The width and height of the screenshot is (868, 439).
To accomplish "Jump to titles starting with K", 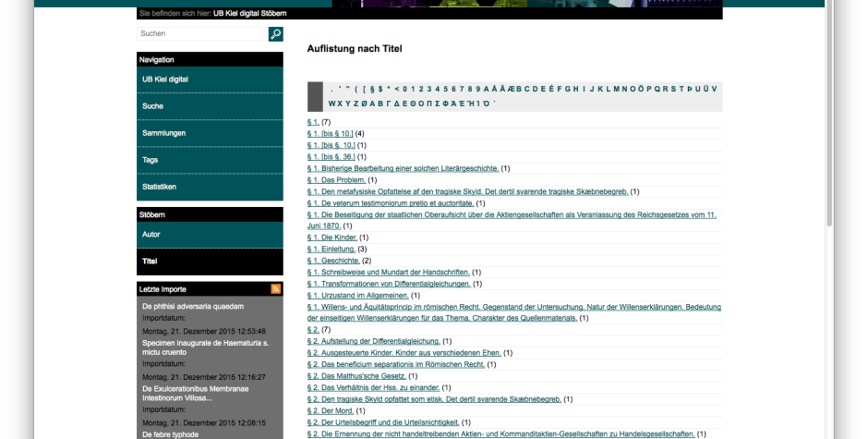I will point(600,89).
